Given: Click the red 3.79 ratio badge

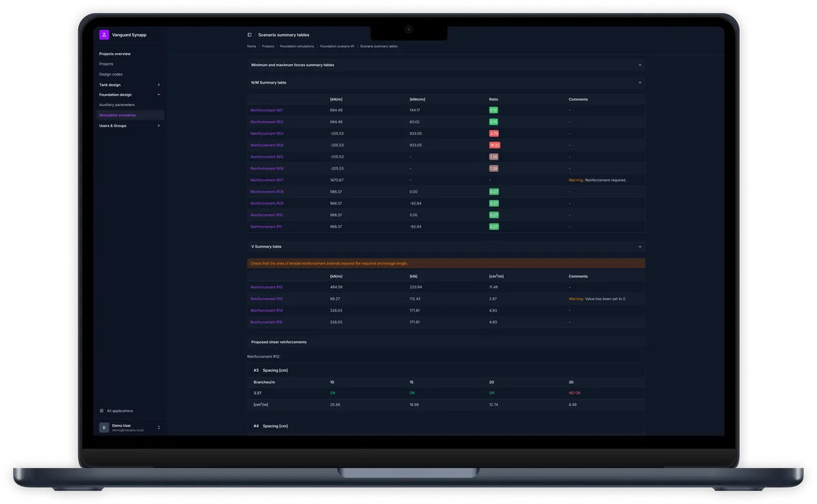Looking at the screenshot, I should coord(494,133).
